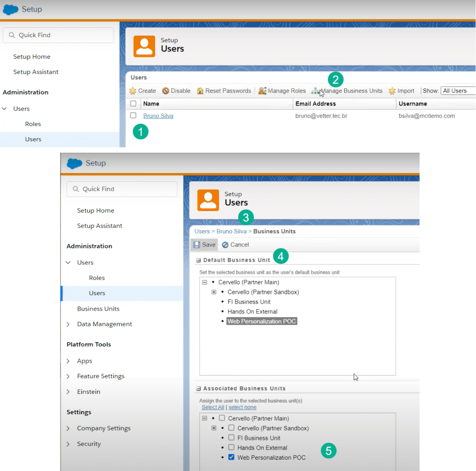This screenshot has height=471, width=476.
Task: Check the FI Business Unit checkbox
Action: tap(231, 438)
